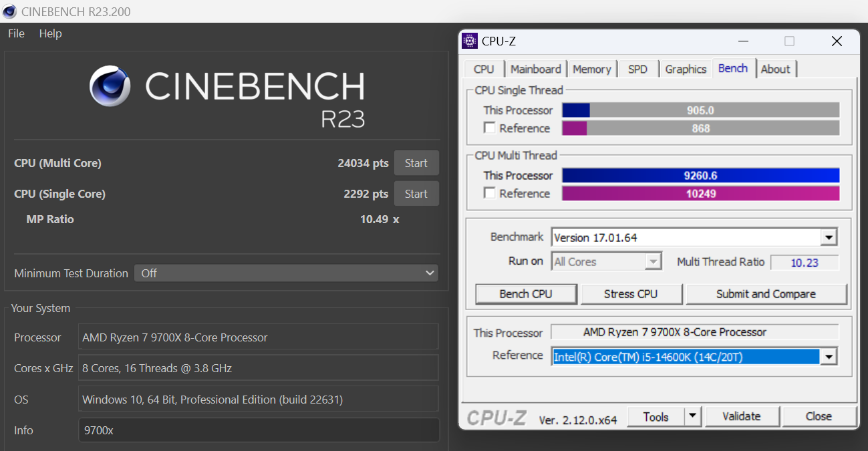868x451 pixels.
Task: Click the 2292 pts single core score
Action: [x=366, y=194]
